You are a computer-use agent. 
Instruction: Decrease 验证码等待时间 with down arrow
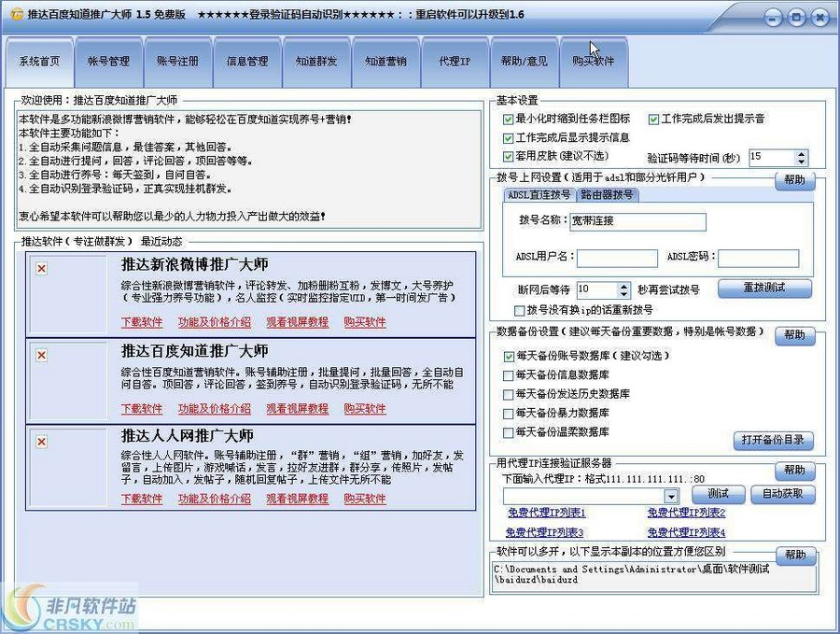(801, 162)
